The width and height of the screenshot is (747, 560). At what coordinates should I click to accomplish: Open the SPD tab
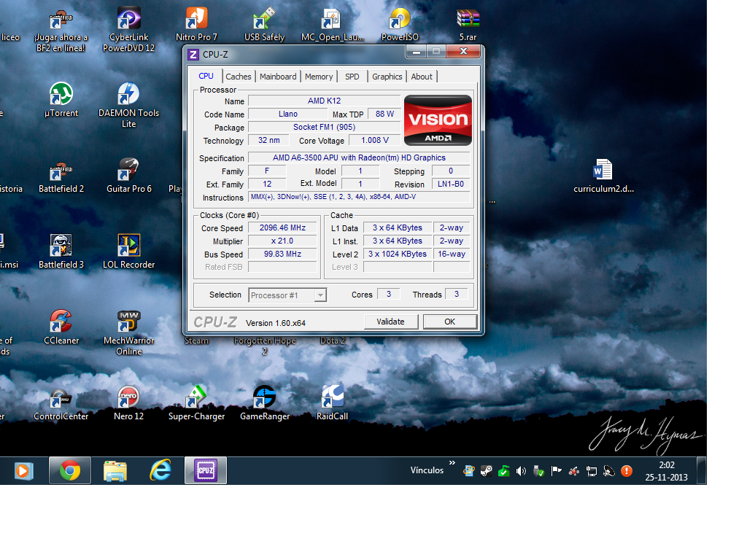(x=352, y=77)
